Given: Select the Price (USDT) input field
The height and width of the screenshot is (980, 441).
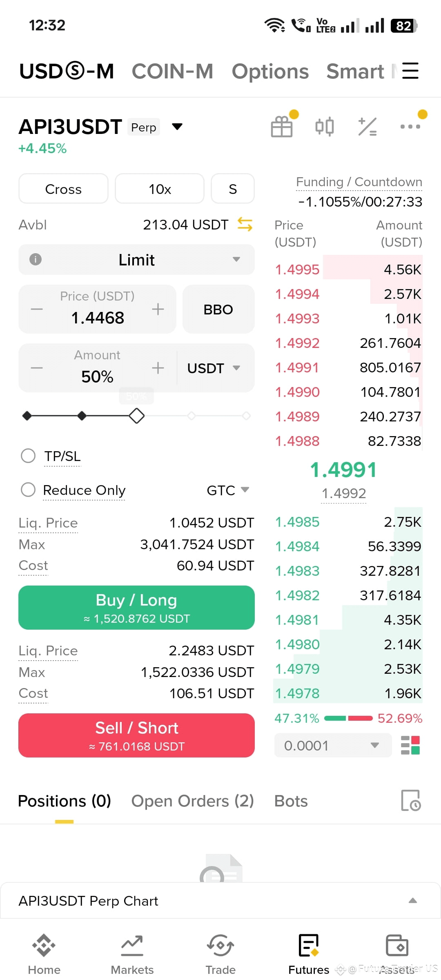Looking at the screenshot, I should click(x=97, y=309).
